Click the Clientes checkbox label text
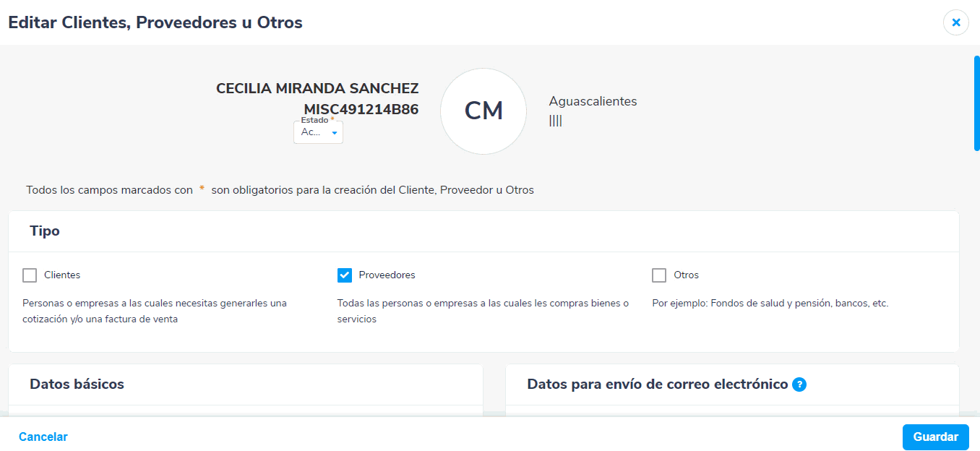 coord(62,275)
